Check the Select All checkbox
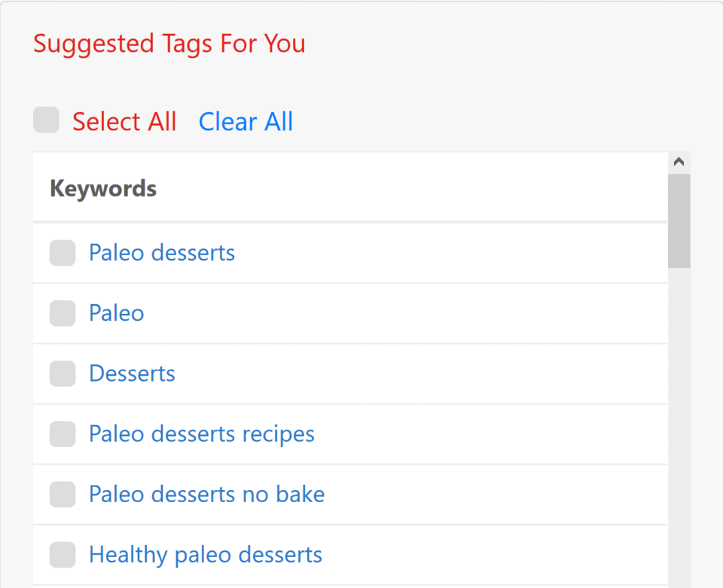723x588 pixels. [46, 120]
